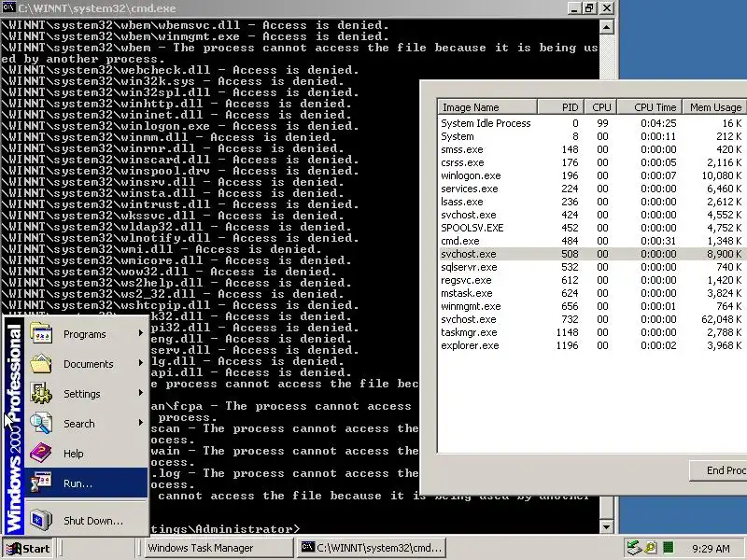Viewport: 747px width, 560px height.
Task: Click Search magnifier icon in Start menu
Action: (41, 423)
